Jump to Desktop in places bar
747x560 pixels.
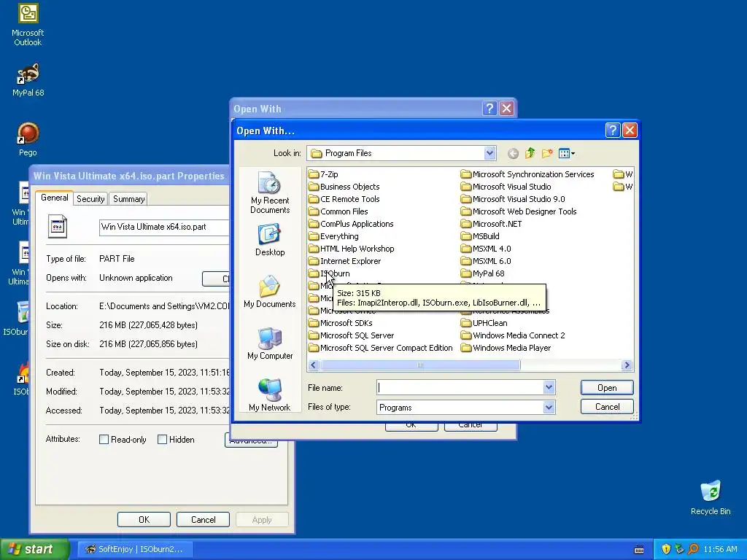[270, 241]
